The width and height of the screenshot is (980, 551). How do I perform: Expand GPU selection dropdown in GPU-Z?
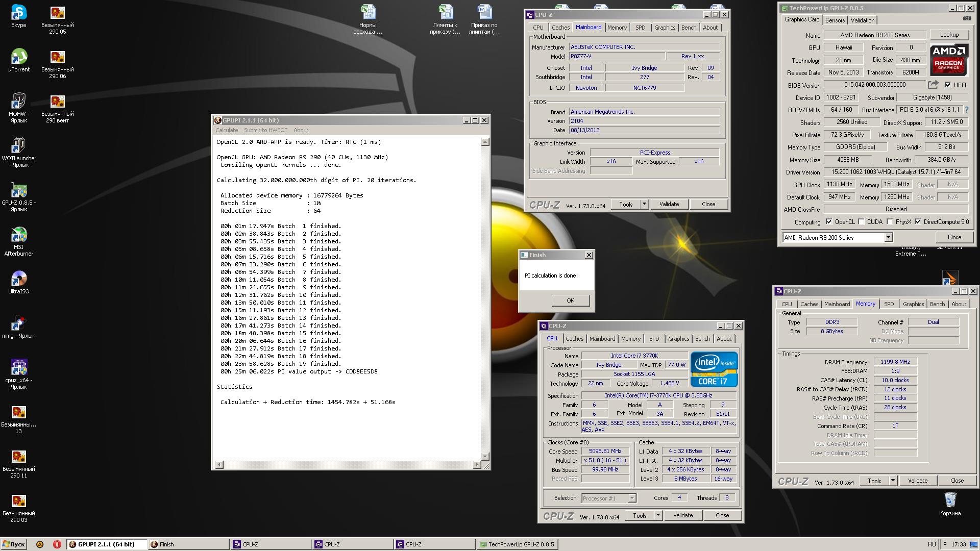point(888,237)
